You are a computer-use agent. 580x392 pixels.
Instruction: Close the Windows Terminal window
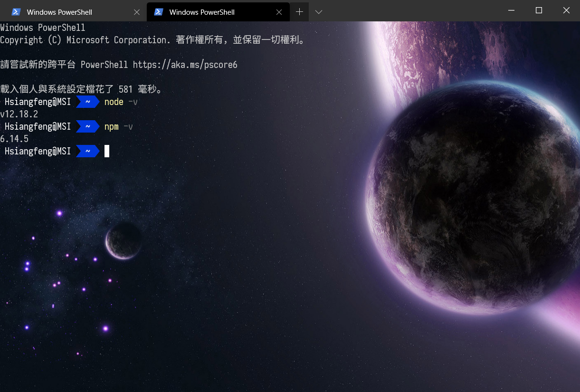[x=566, y=10]
